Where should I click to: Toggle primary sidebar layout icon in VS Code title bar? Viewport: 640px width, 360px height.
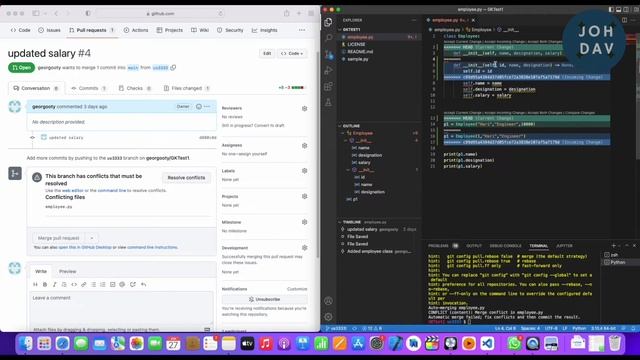tap(611, 9)
